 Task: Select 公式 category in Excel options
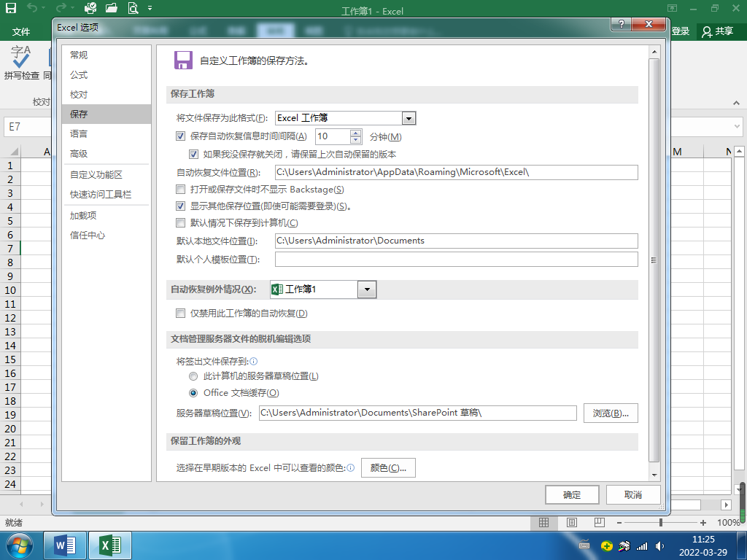coord(107,75)
